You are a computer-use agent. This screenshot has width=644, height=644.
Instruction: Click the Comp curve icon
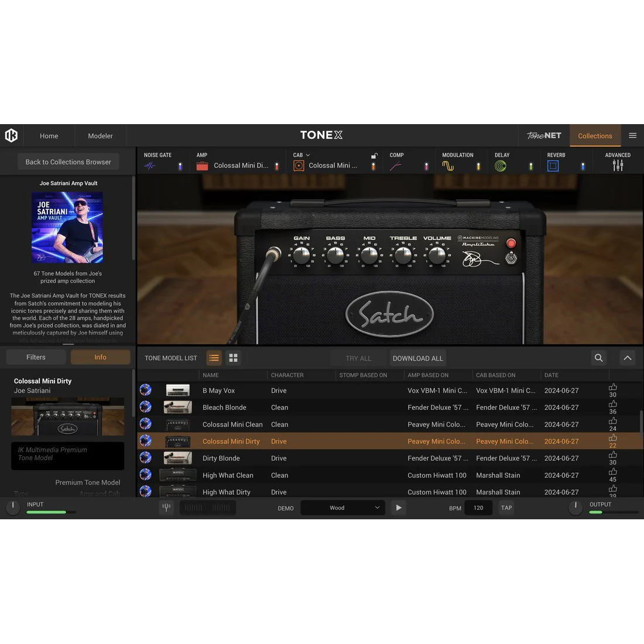(x=395, y=166)
